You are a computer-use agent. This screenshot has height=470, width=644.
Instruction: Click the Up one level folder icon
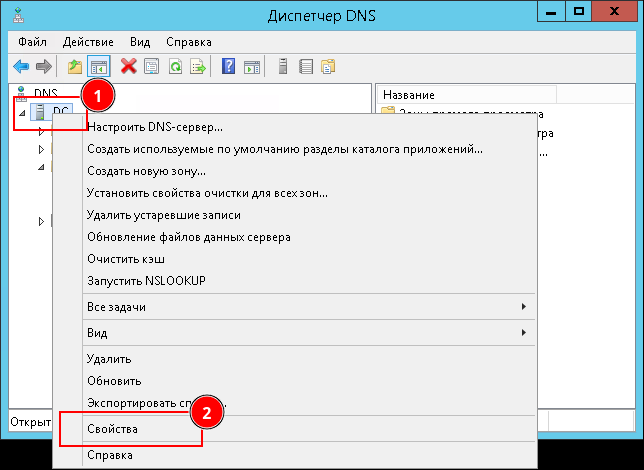74,67
